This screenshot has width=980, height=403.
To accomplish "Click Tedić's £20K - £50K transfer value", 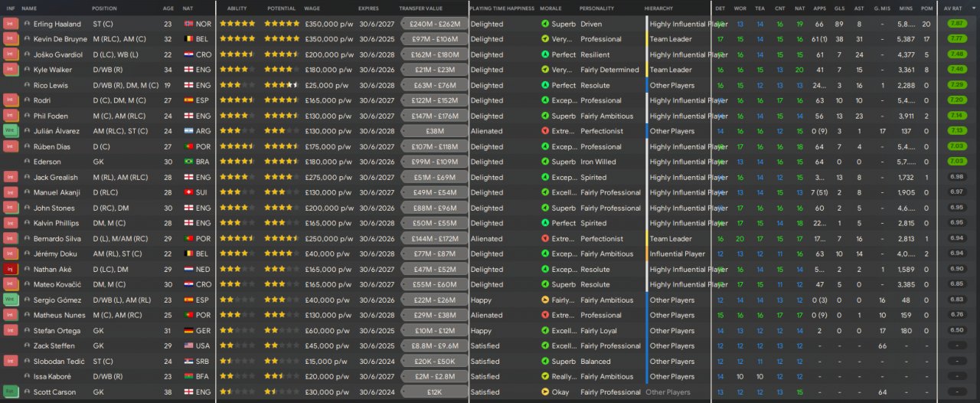I will point(434,361).
